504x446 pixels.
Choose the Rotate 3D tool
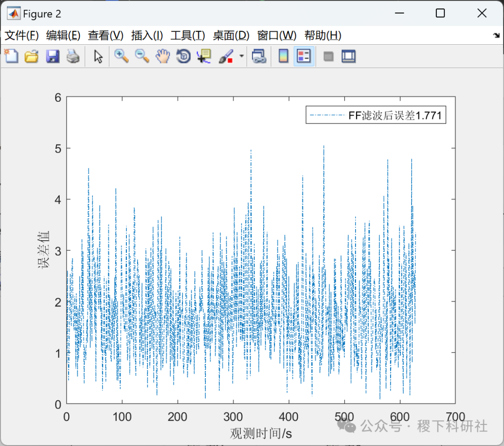(x=183, y=56)
